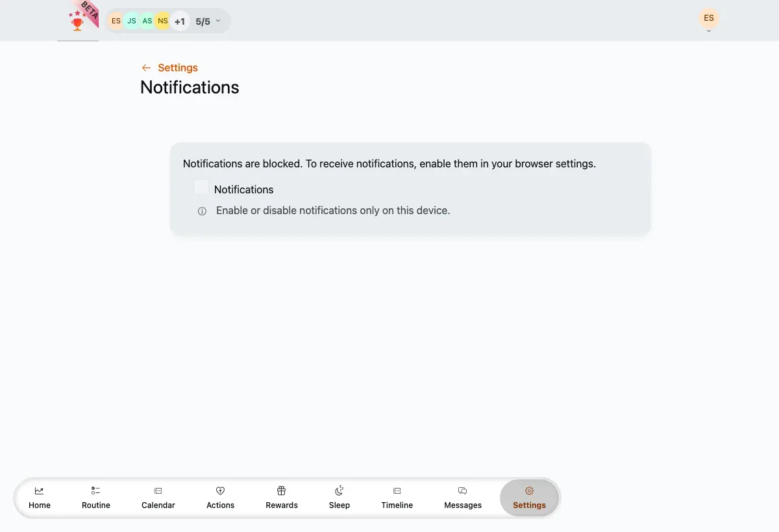Click the Notifications checkbox label

(243, 189)
